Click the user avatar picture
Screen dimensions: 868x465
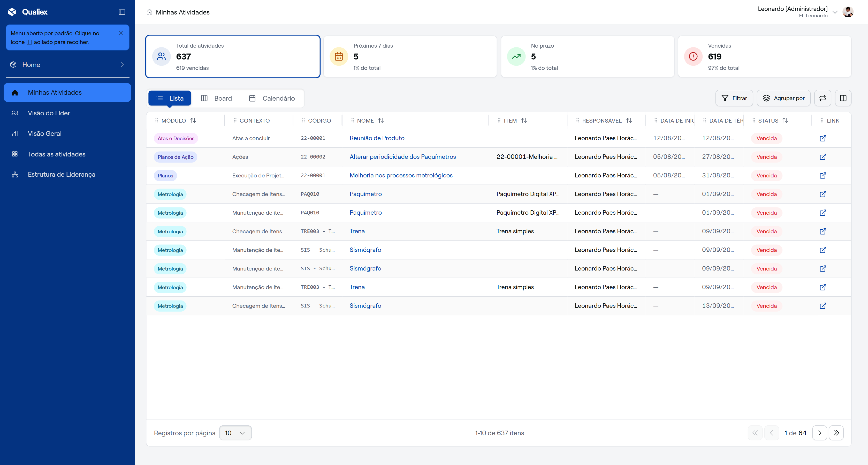848,12
